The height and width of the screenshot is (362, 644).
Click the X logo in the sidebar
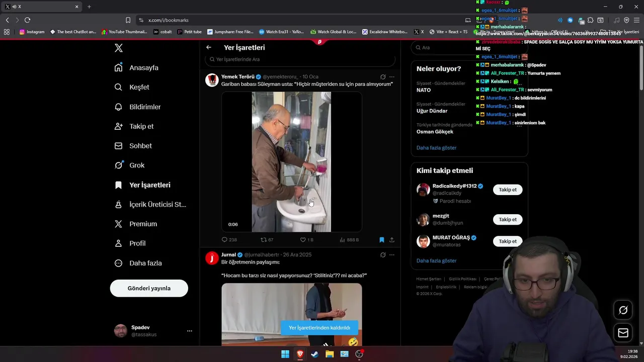click(x=119, y=48)
